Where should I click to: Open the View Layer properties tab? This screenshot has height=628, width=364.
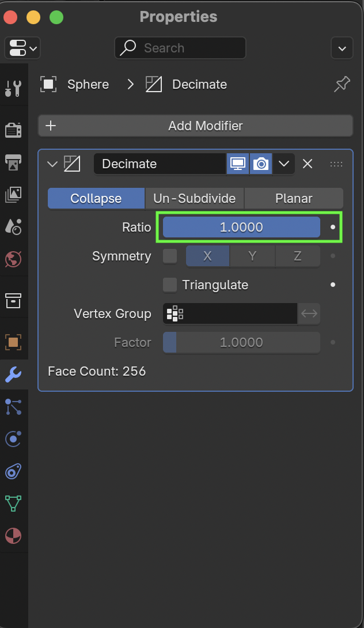(13, 195)
